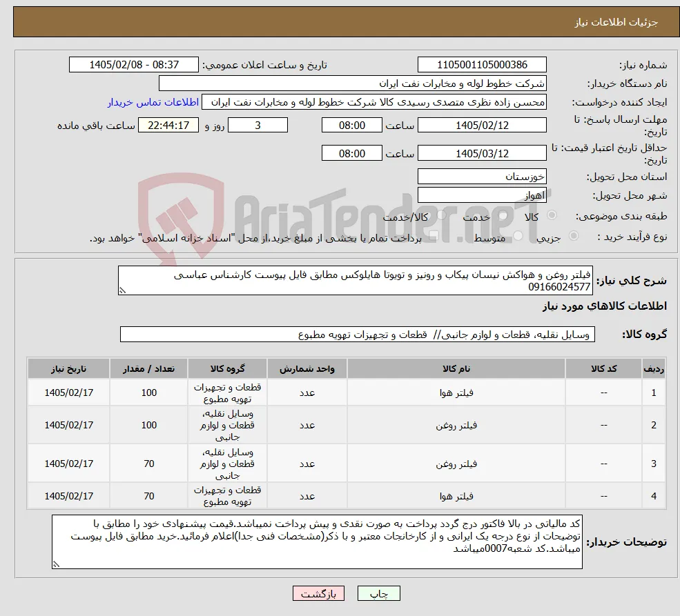
Task: Click the price validity hour 08:00 field
Action: (351, 153)
